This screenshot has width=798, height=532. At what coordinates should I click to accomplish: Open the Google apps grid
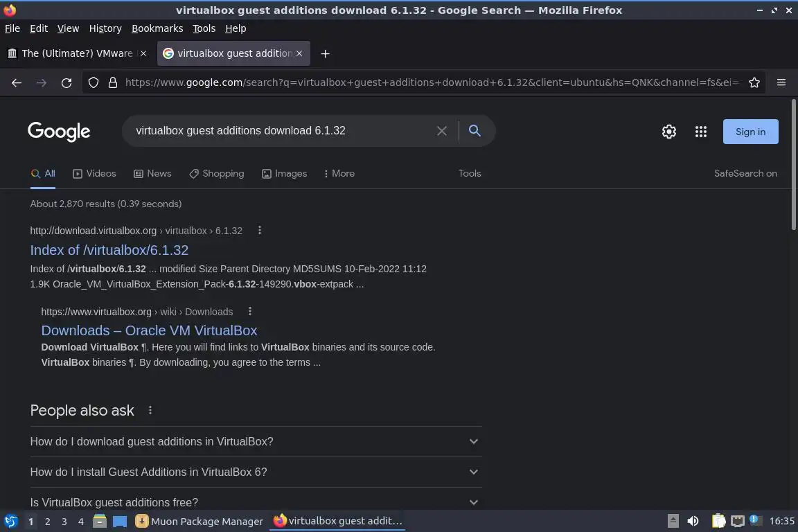click(701, 132)
